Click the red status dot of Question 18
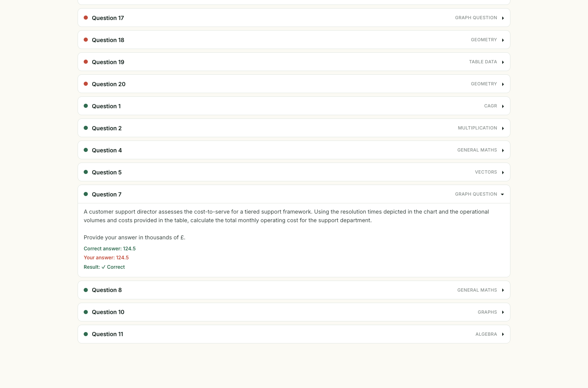Image resolution: width=588 pixels, height=388 pixels. 86,40
